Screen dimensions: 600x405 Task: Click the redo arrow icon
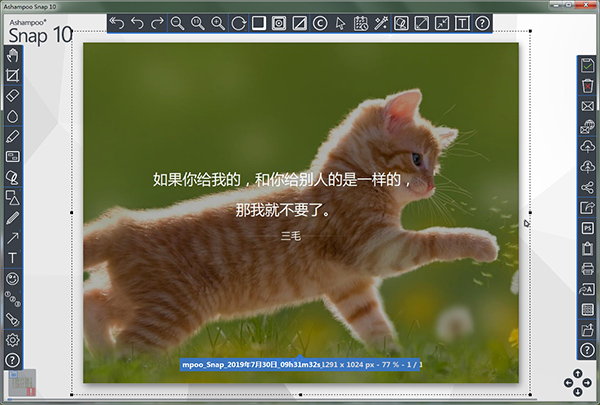pos(157,23)
